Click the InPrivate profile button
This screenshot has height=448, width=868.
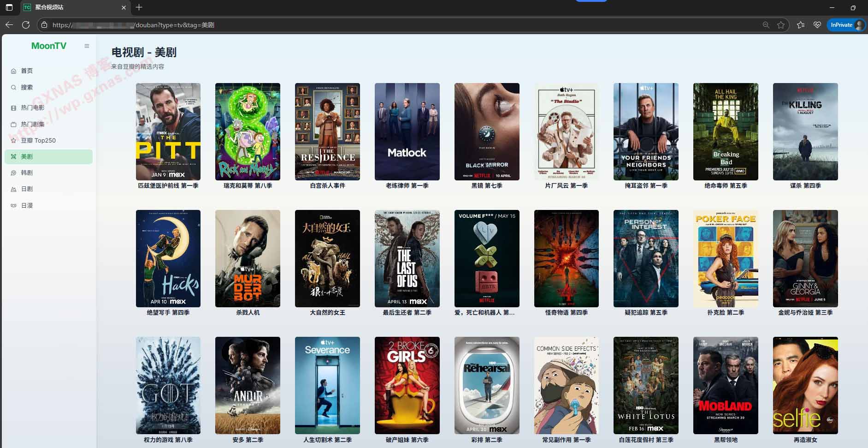point(845,25)
